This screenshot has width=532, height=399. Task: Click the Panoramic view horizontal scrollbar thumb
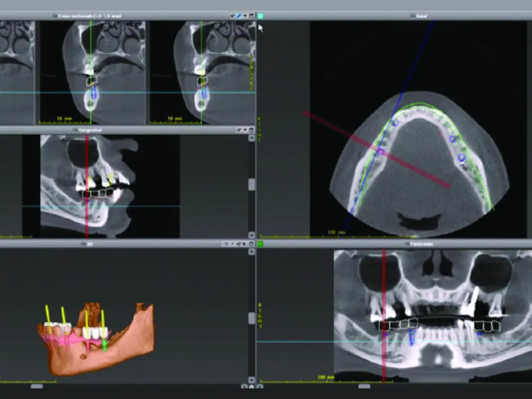tap(364, 386)
